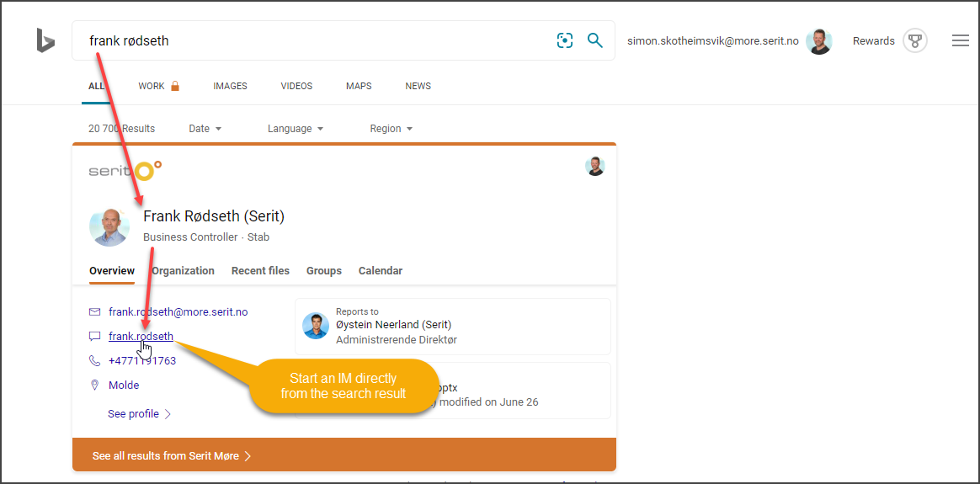
Task: Click the phone number +4771191763
Action: click(142, 360)
